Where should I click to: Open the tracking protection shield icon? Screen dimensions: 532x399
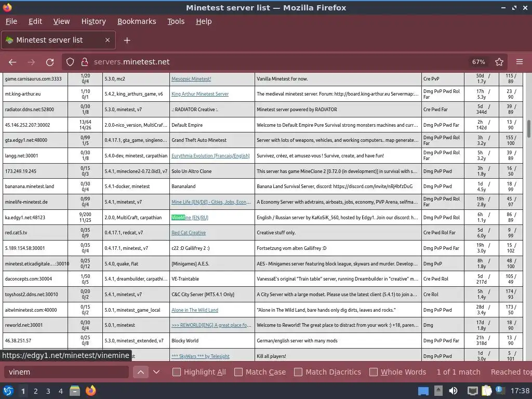70,62
